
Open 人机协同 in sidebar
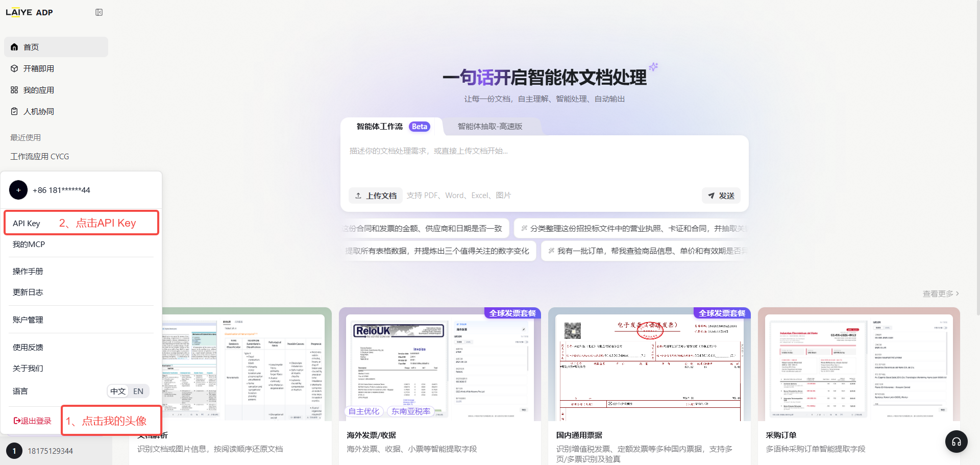click(x=56, y=111)
